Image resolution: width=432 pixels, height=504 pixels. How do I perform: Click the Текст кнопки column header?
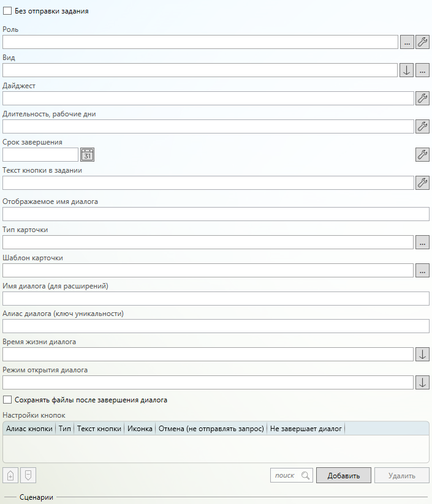point(99,429)
